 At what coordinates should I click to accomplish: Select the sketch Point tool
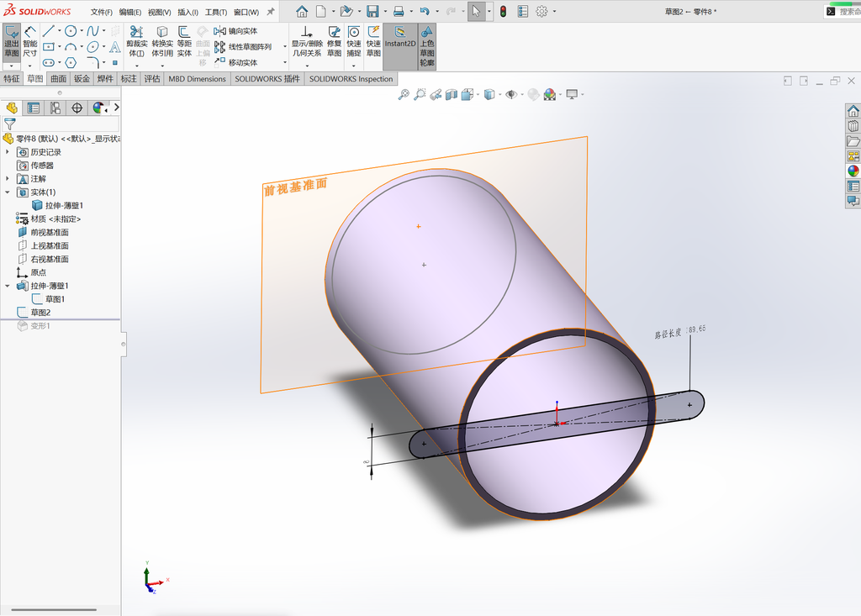click(114, 62)
